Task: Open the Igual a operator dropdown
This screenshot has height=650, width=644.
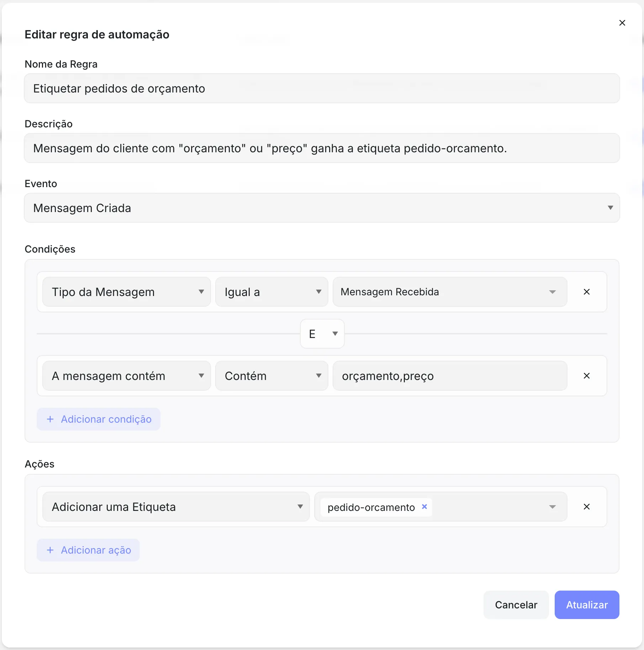Action: (x=272, y=292)
